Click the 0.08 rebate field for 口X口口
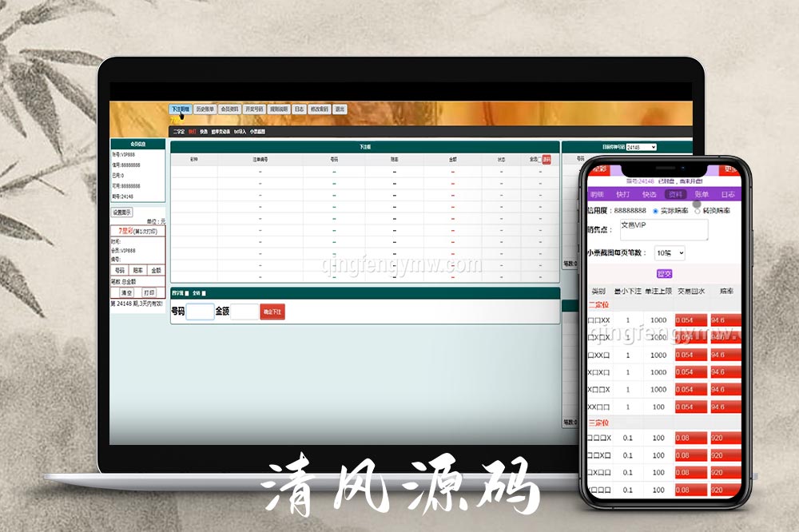The height and width of the screenshot is (532, 799). coord(691,472)
